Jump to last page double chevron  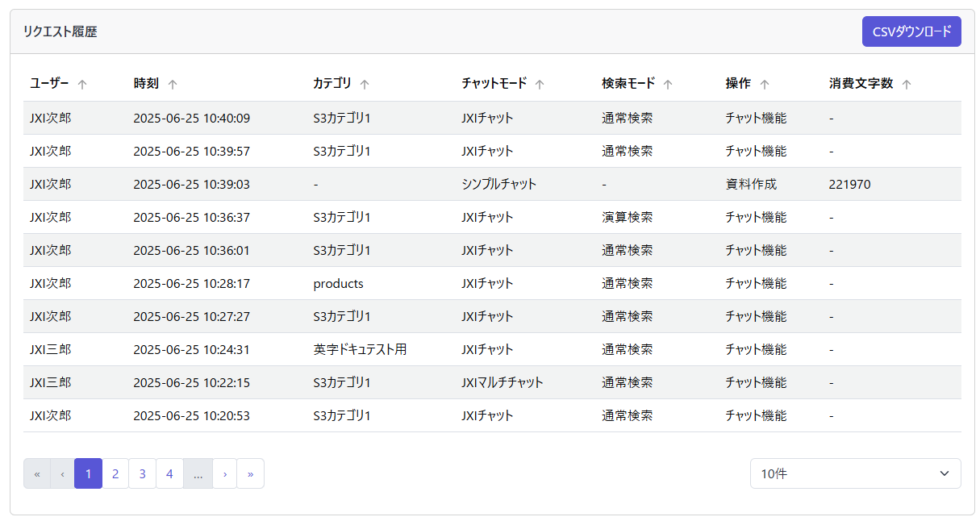(x=250, y=473)
